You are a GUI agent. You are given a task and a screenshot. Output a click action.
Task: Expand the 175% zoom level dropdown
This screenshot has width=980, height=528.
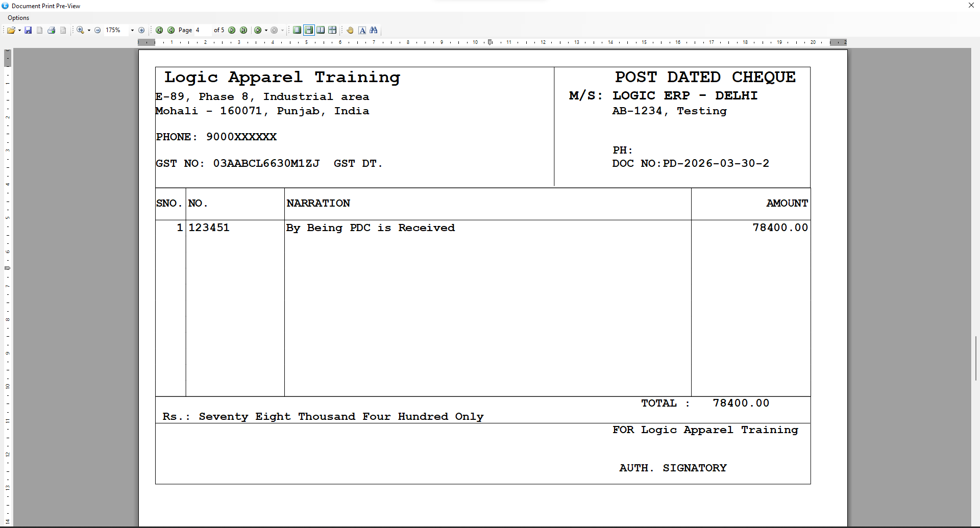click(x=132, y=30)
